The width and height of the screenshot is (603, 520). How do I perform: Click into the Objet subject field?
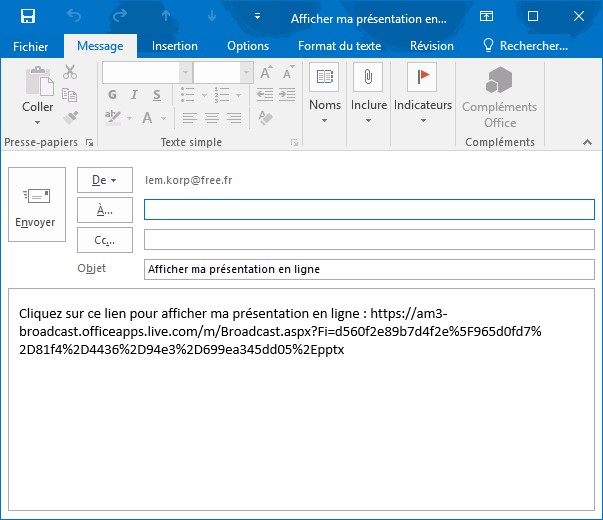(x=368, y=269)
